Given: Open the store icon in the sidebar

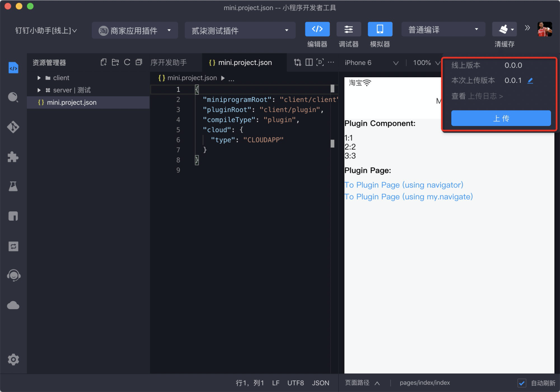Looking at the screenshot, I should (x=13, y=216).
